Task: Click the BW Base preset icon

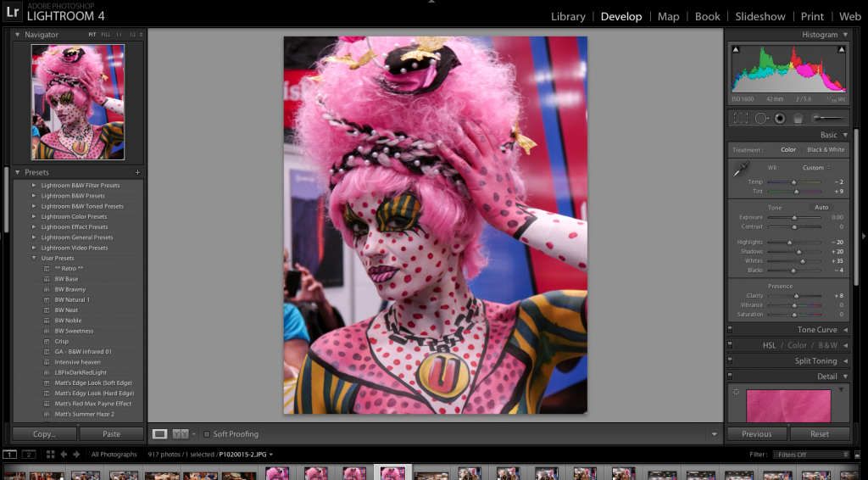Action: [x=47, y=279]
